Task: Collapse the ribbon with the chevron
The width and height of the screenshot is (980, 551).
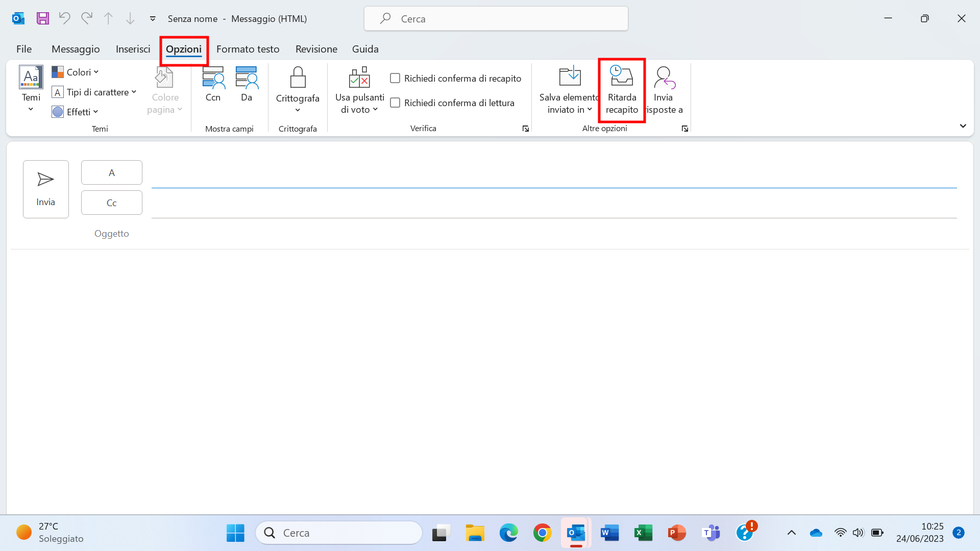Action: click(963, 126)
